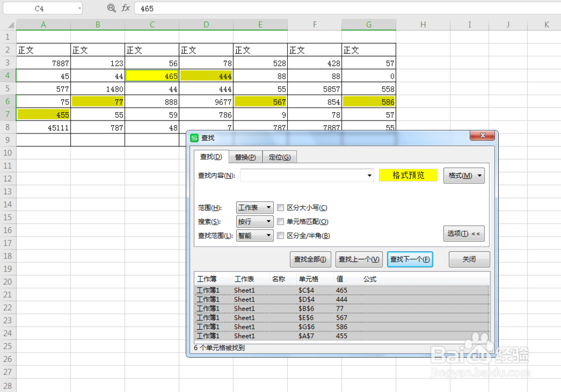561x392 pixels.
Task: Click the Name Box showing C4
Action: pyautogui.click(x=39, y=8)
